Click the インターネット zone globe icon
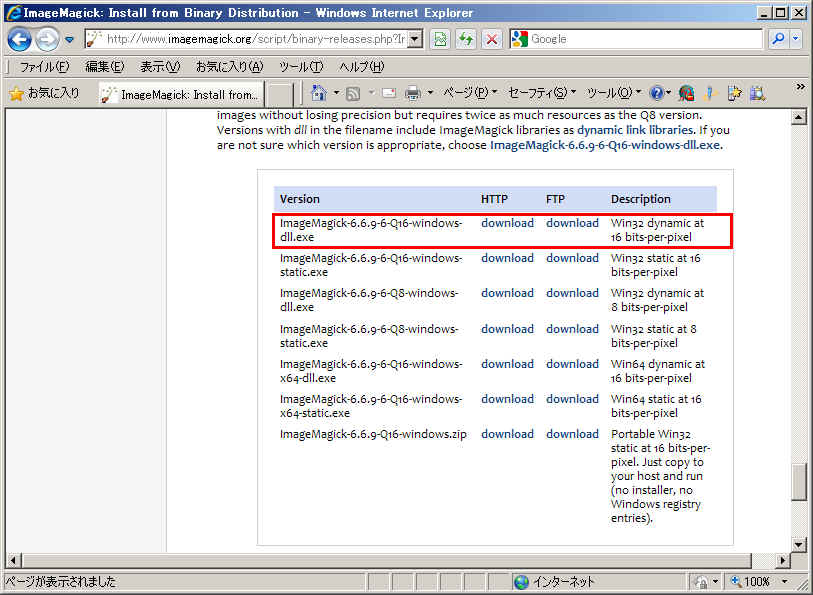Screen dimensions: 813x595 point(521,582)
